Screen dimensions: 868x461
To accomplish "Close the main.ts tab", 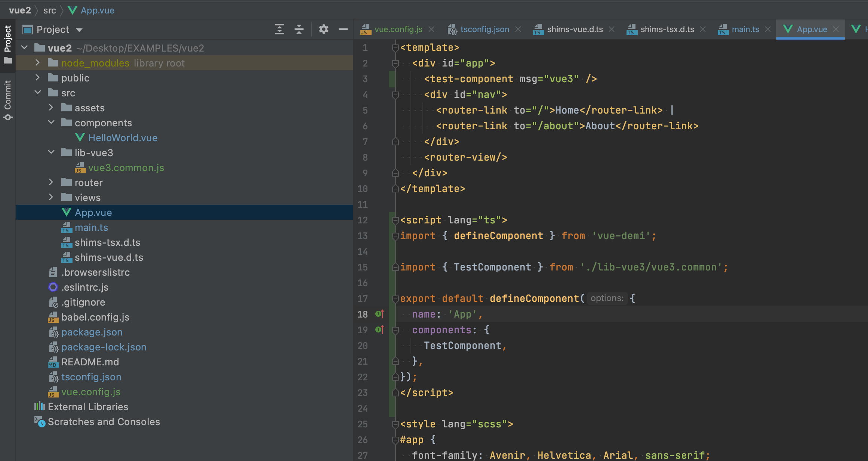I will coord(768,29).
